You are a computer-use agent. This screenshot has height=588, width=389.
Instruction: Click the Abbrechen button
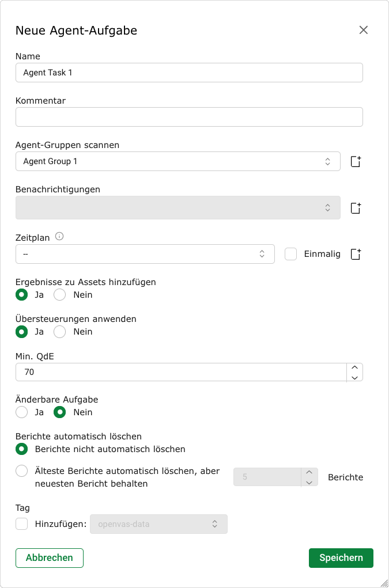click(50, 557)
